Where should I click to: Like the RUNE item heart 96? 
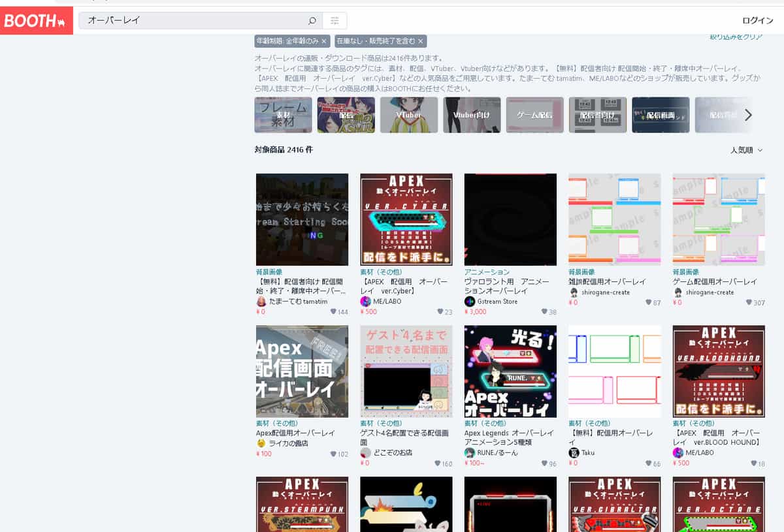click(x=544, y=464)
